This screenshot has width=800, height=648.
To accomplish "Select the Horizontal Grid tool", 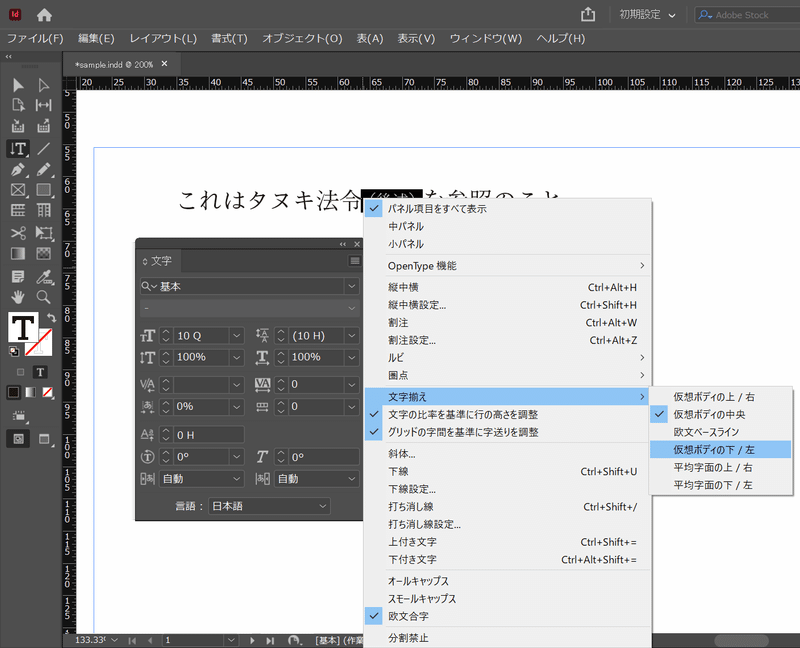I will point(18,211).
